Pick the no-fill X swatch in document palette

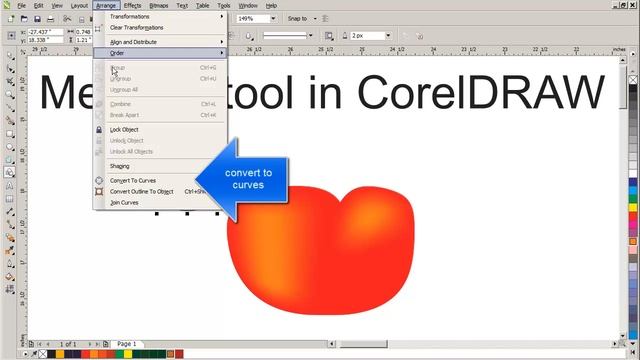pyautogui.click(x=43, y=354)
